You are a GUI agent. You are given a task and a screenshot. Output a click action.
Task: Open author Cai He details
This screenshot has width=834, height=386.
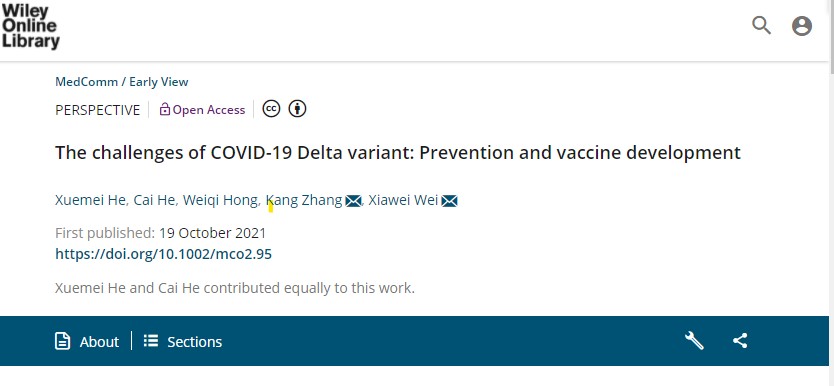click(x=154, y=200)
